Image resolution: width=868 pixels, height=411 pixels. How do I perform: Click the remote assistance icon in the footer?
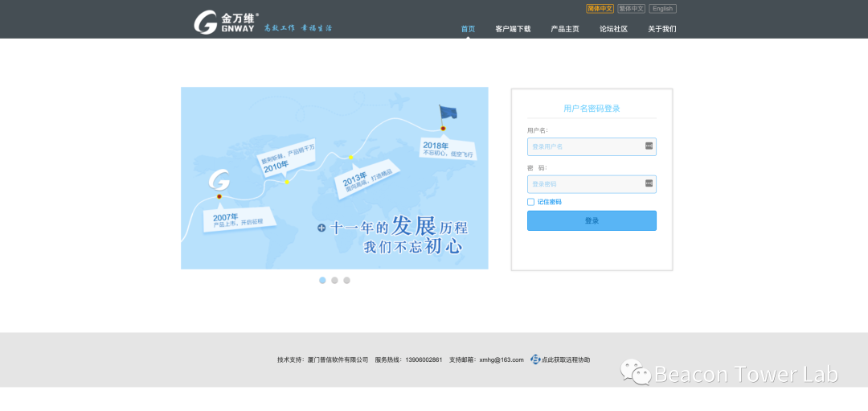[x=535, y=360]
